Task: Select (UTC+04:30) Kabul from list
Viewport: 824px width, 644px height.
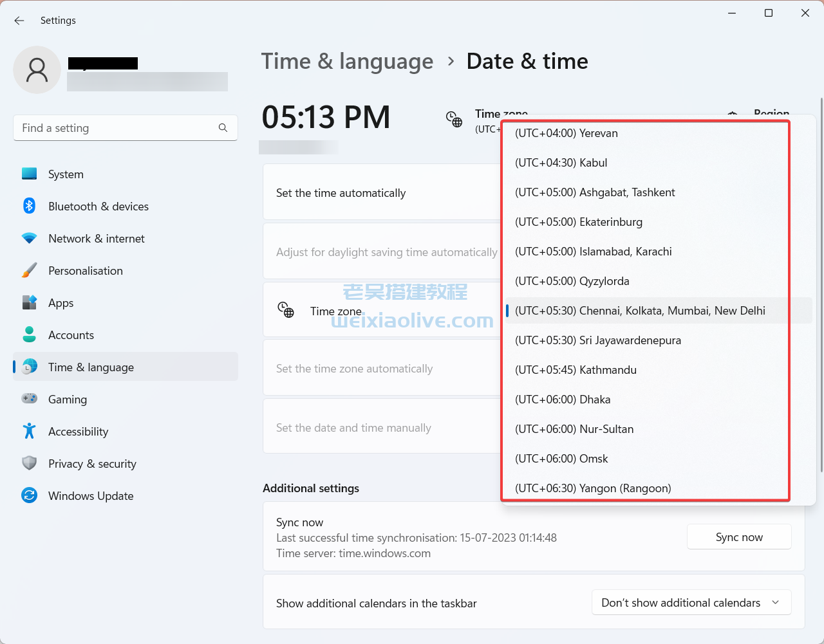Action: 561,163
